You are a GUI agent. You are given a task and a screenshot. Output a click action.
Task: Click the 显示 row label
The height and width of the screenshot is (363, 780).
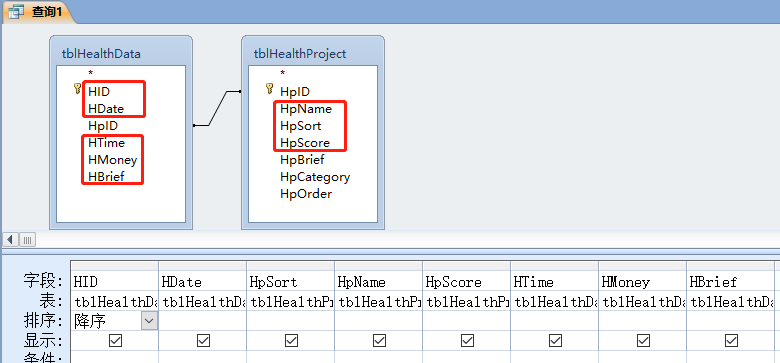pos(42,341)
